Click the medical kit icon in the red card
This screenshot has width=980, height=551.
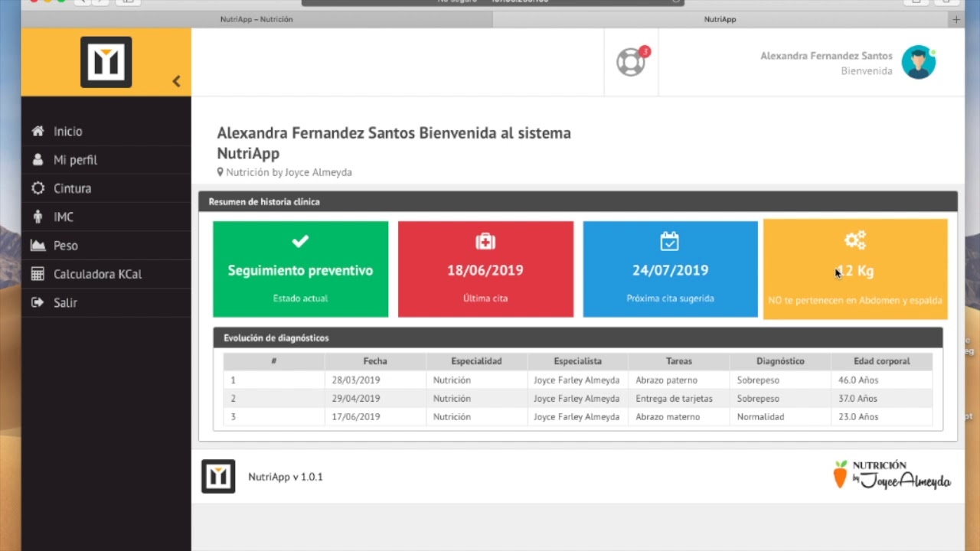[x=485, y=242]
